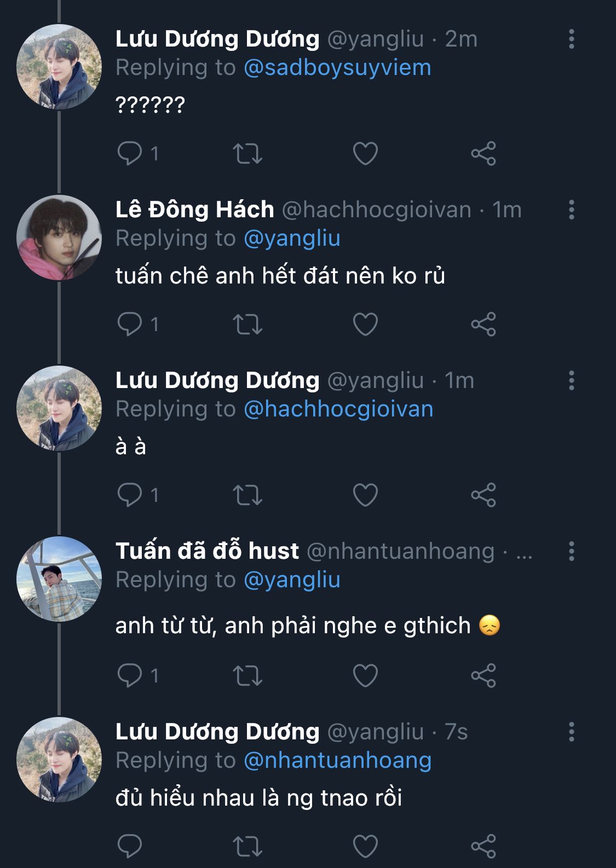Share the "anh từ từ" tweet

tap(483, 675)
